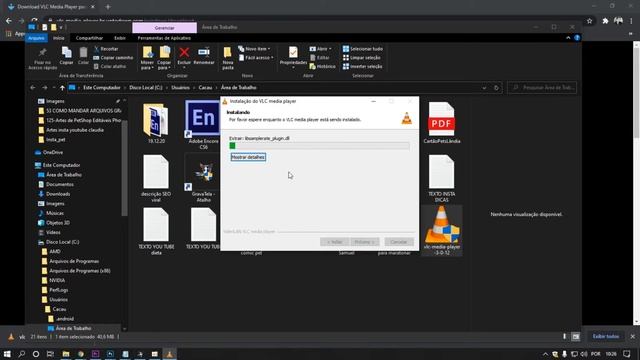Viewport: 640px width, 360px height.
Task: Open a new Chrome tab
Action: (x=108, y=7)
